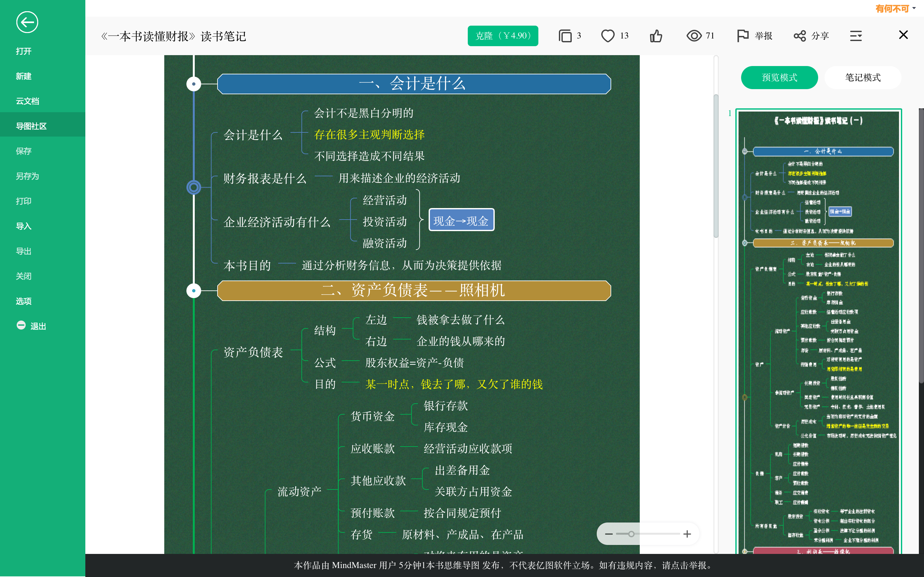Image resolution: width=924 pixels, height=577 pixels.
Task: Open the 云文档 sidebar menu item
Action: (x=28, y=101)
